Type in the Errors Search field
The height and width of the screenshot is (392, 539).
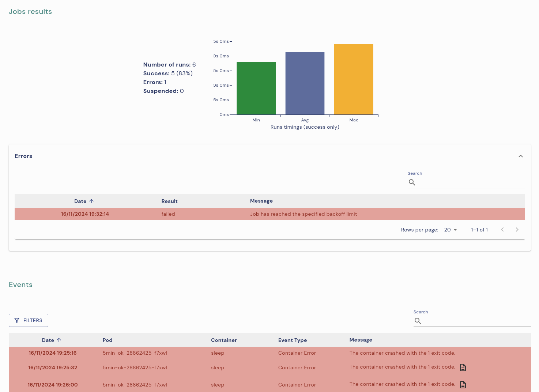click(470, 182)
